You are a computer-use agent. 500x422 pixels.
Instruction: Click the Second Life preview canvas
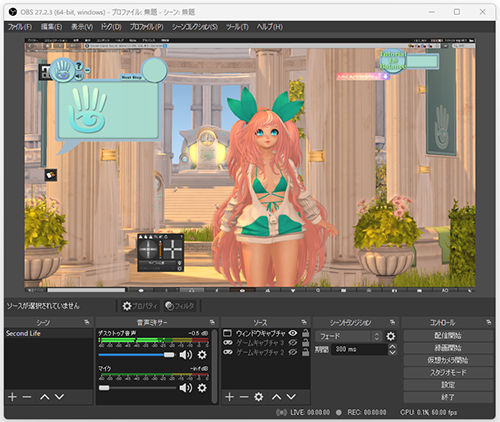[x=250, y=166]
